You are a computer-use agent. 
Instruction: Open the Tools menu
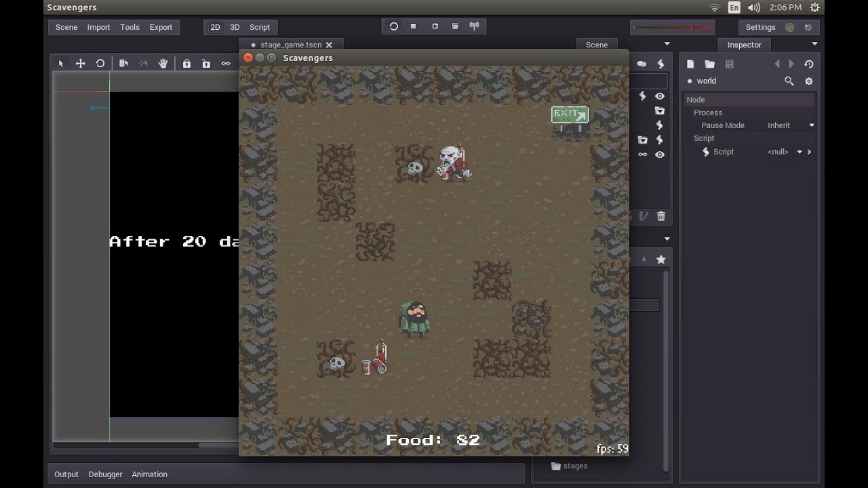(x=130, y=27)
